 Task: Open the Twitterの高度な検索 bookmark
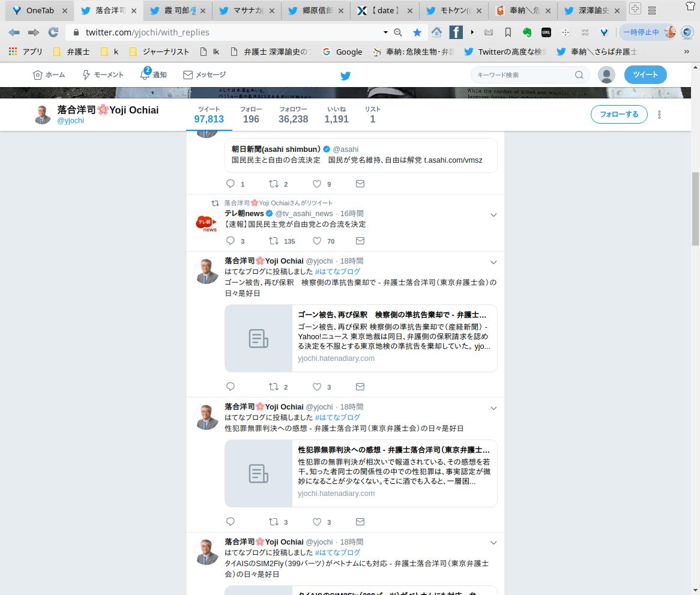pos(505,52)
